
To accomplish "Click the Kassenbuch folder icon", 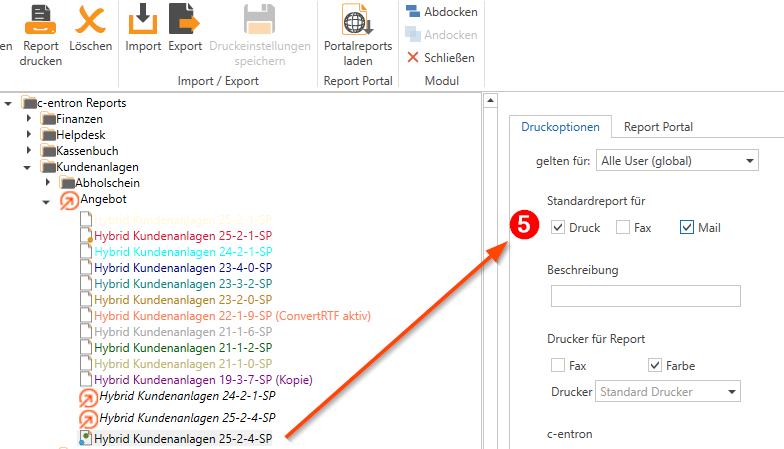I will coord(48,151).
